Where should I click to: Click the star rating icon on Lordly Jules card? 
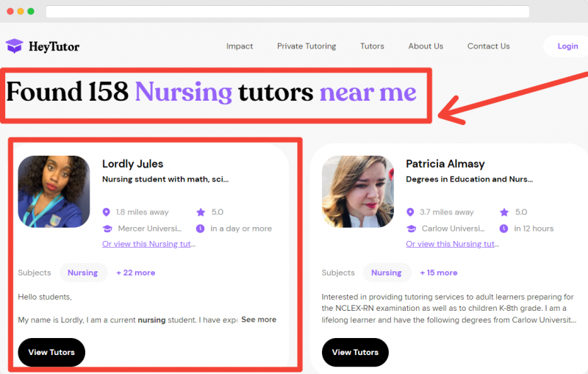click(x=201, y=212)
